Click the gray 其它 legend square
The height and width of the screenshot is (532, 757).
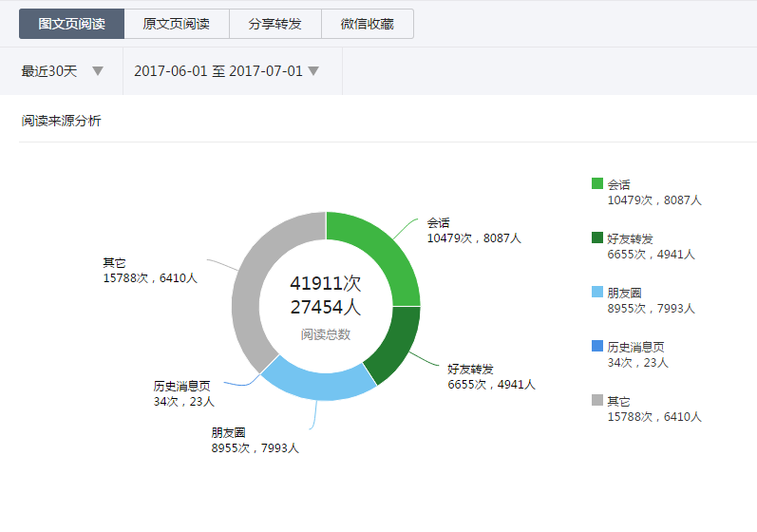pos(597,401)
